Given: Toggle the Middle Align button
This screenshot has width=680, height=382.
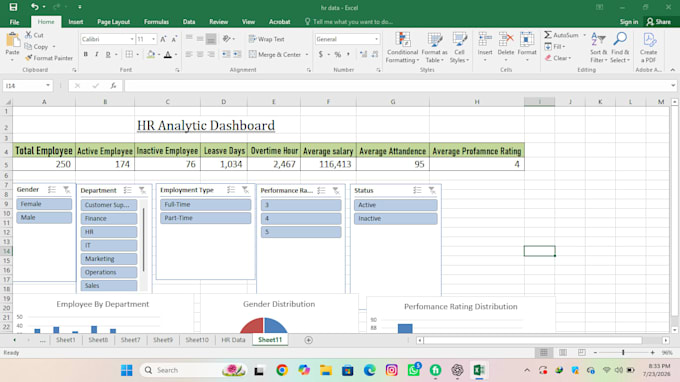Looking at the screenshot, I should (x=200, y=39).
